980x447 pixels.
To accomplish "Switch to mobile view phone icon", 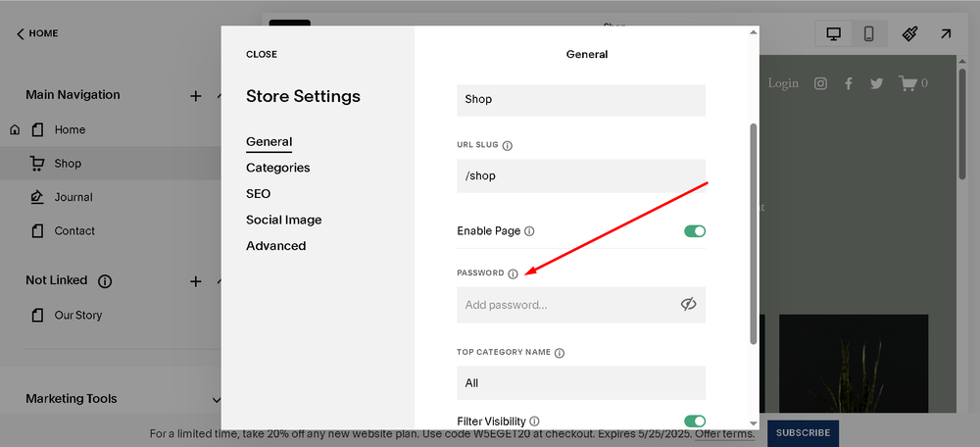I will coord(868,33).
